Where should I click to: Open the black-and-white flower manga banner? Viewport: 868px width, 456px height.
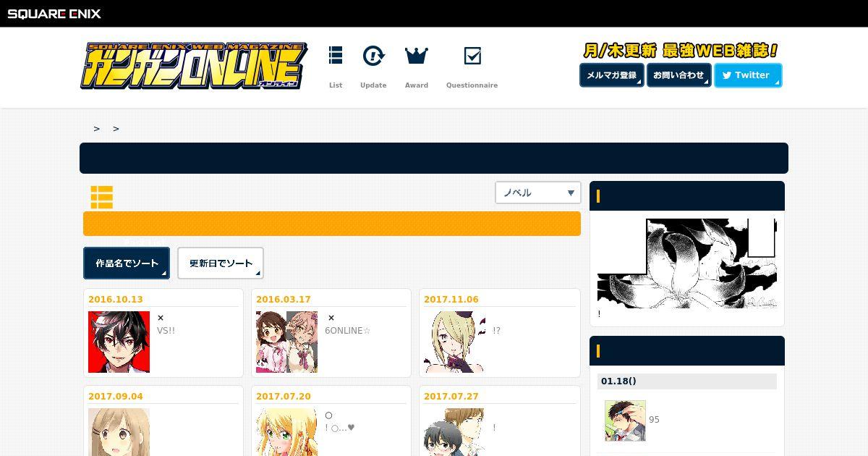coord(687,263)
